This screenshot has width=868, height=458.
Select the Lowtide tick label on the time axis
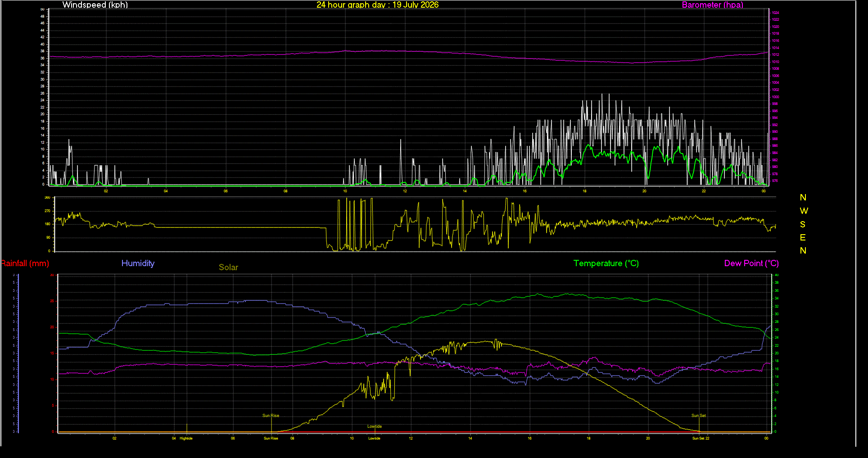[374, 438]
